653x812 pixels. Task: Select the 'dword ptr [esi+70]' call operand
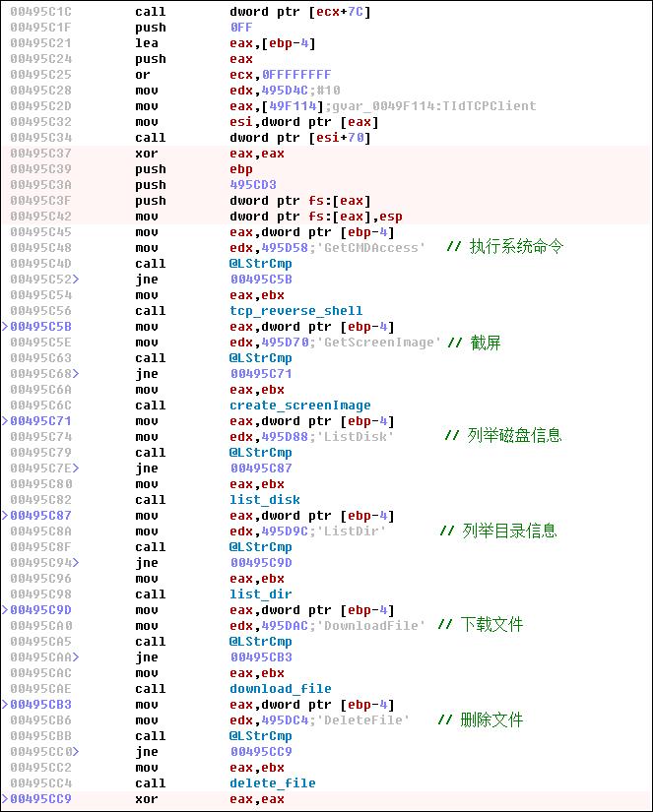coord(300,138)
